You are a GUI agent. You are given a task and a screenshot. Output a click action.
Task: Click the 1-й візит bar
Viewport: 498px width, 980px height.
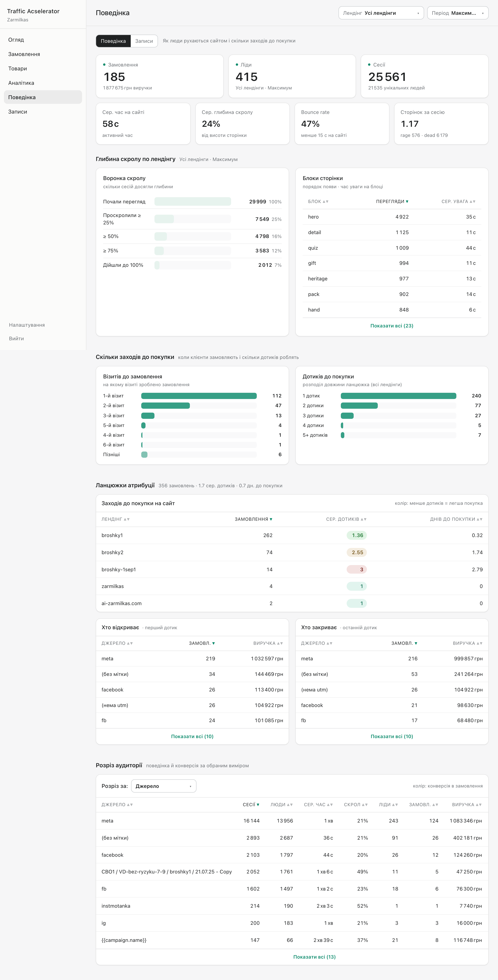tap(199, 396)
